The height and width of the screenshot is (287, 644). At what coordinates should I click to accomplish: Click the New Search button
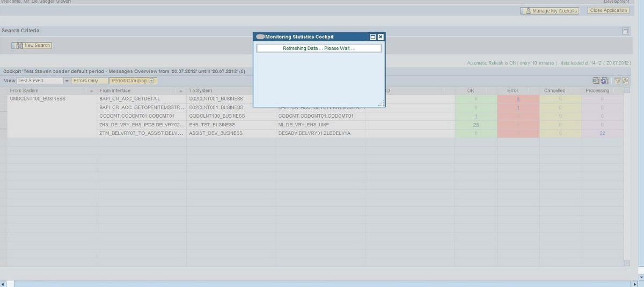click(x=32, y=46)
